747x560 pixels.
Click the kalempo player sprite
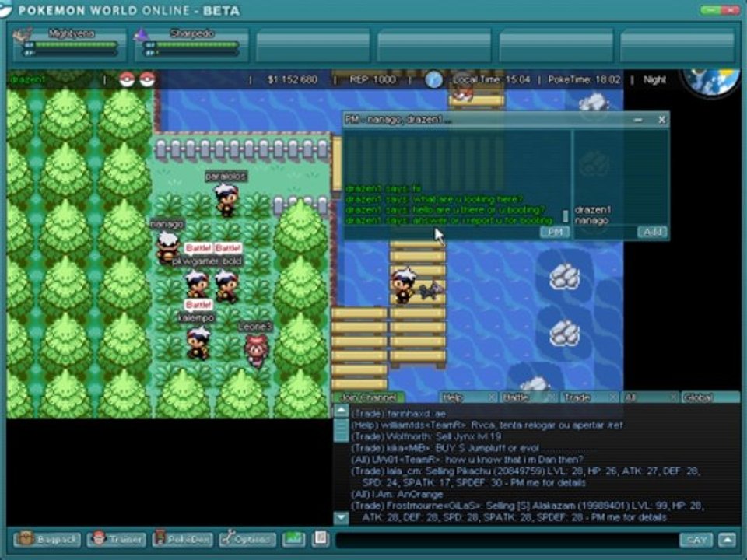click(198, 342)
